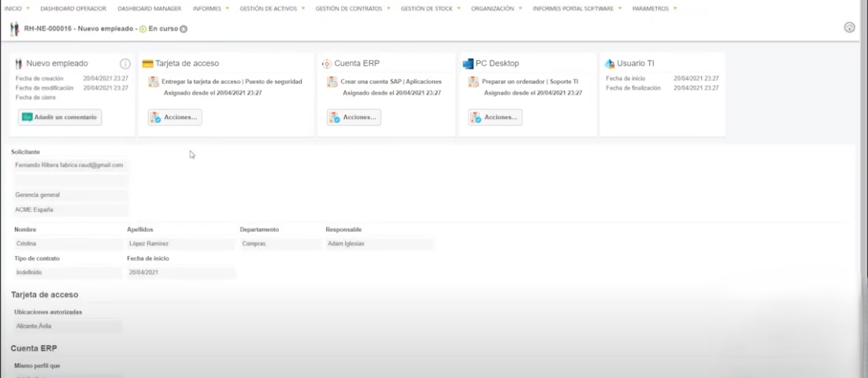Open Acciones button on Tarjeta de acceso card
This screenshot has height=378, width=868.
tap(175, 117)
